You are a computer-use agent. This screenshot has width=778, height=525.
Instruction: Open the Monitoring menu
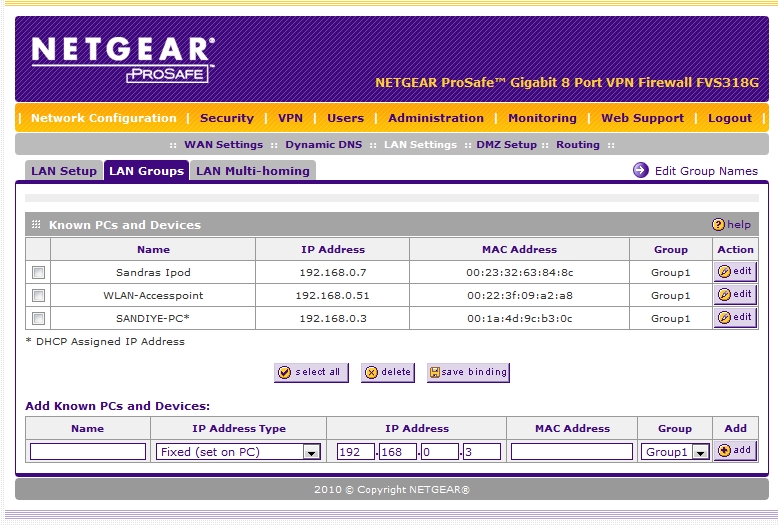(x=542, y=118)
